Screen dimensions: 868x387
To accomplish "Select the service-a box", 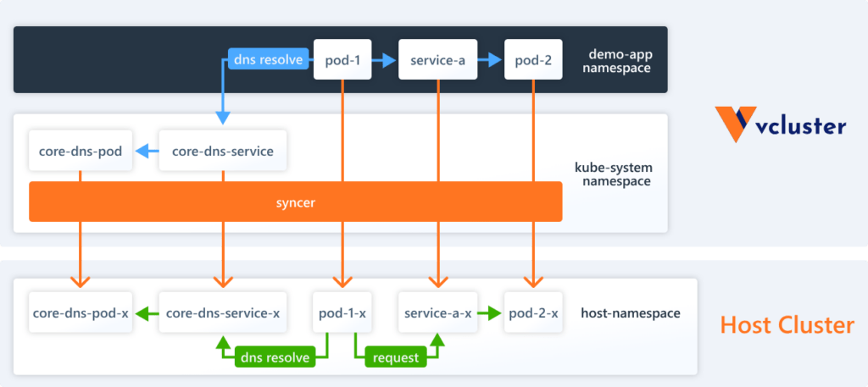I will (437, 59).
